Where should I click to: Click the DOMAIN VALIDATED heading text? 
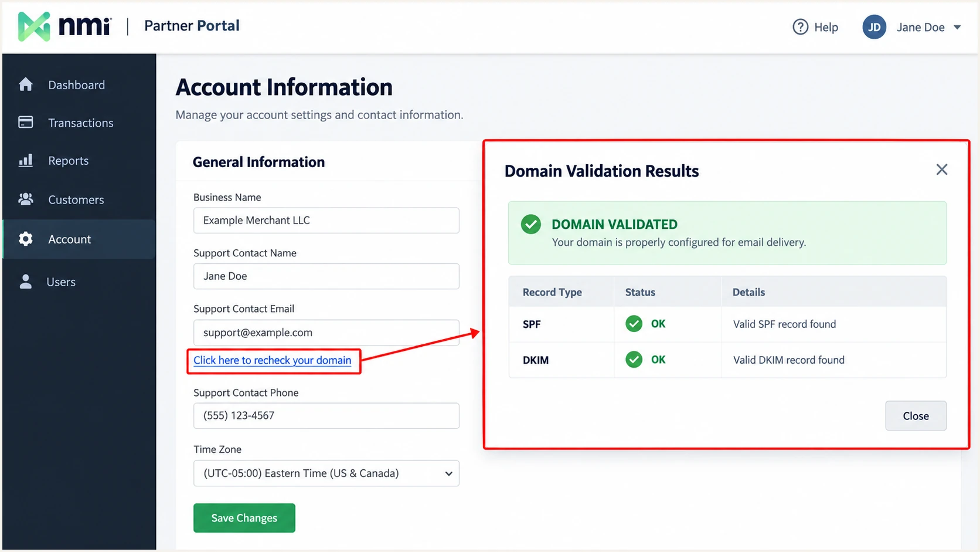614,224
